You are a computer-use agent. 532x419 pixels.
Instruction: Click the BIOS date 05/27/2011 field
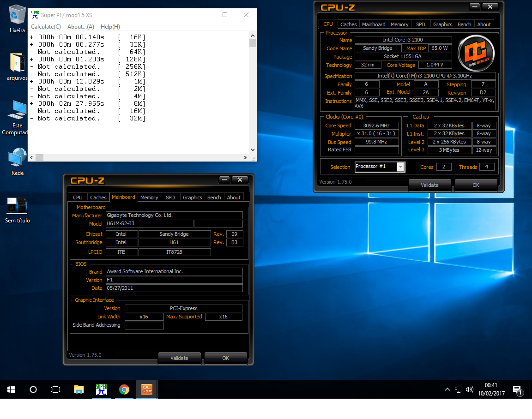tap(175, 288)
